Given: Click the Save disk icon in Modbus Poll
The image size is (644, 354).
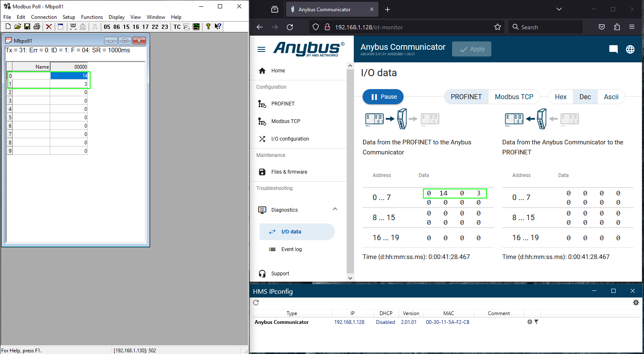Looking at the screenshot, I should [27, 27].
